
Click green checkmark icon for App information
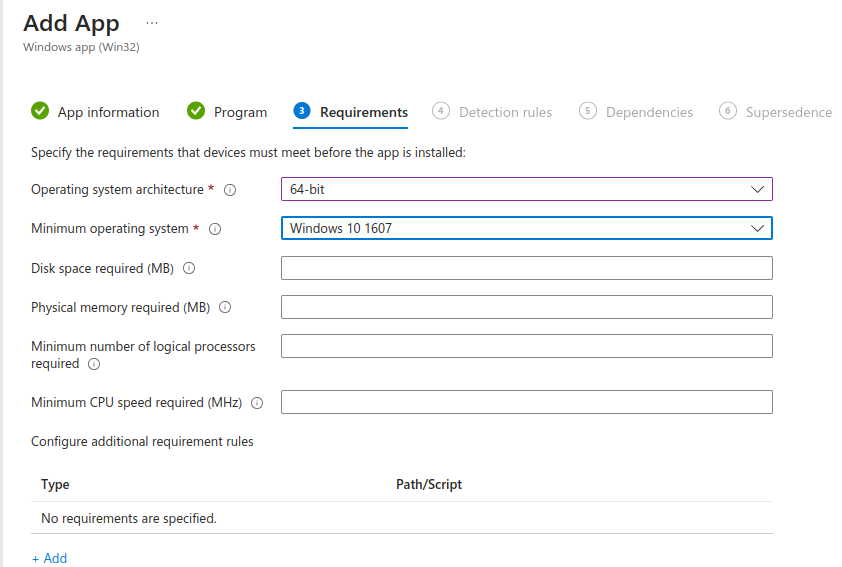pyautogui.click(x=40, y=111)
